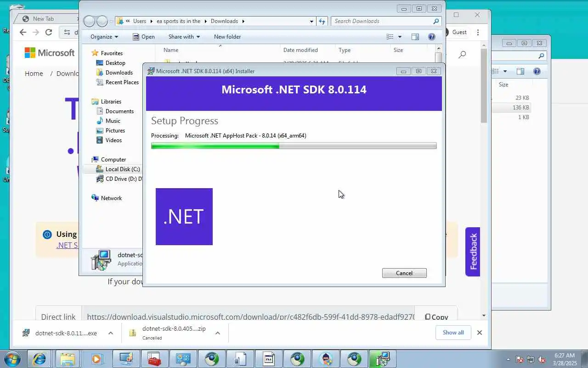Click the Explorer forward navigation button
Viewport: 588px width, 368px height.
click(102, 21)
